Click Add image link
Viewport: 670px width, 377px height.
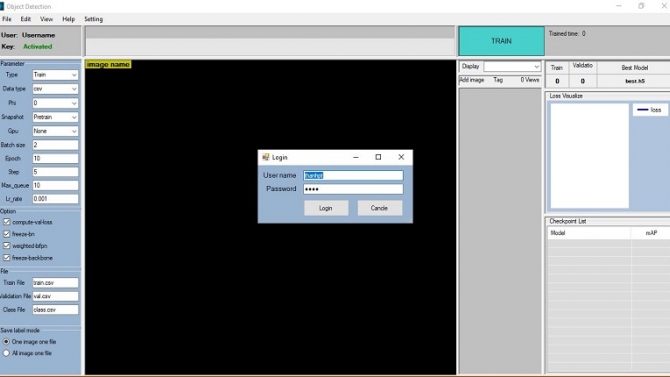[x=472, y=80]
